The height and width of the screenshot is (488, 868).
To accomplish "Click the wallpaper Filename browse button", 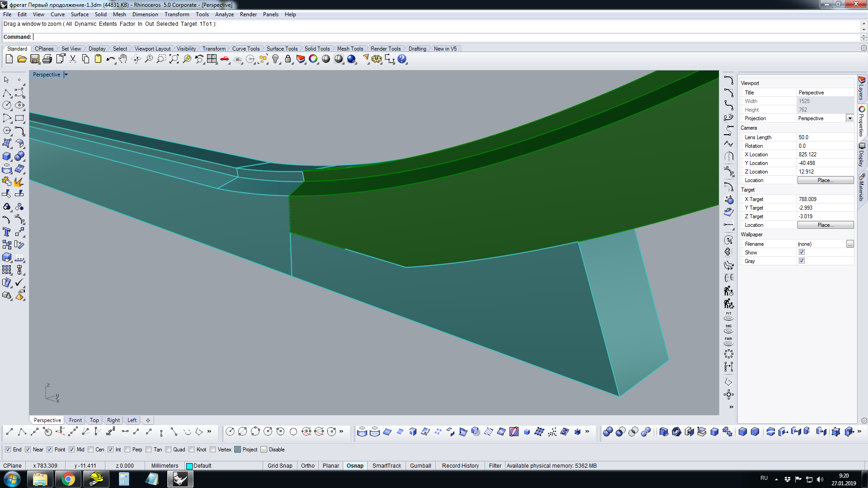I will [850, 244].
